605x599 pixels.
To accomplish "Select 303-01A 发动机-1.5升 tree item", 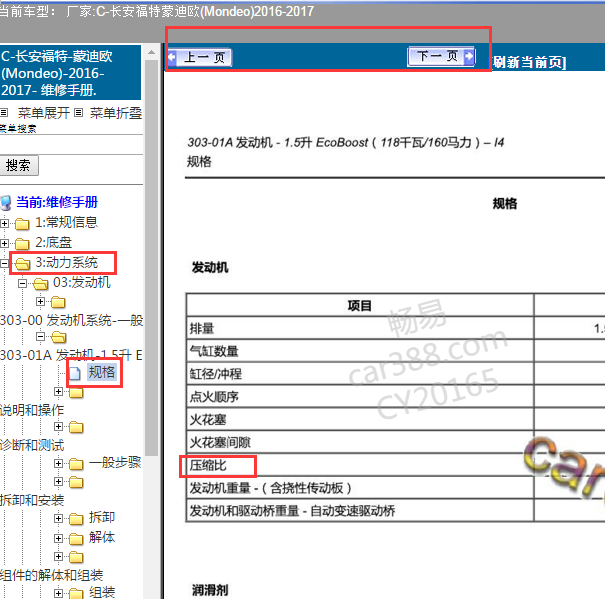I will click(71, 355).
